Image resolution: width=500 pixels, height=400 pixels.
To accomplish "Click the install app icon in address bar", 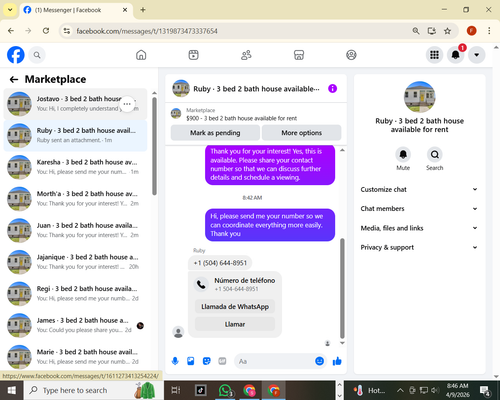I will pyautogui.click(x=432, y=31).
